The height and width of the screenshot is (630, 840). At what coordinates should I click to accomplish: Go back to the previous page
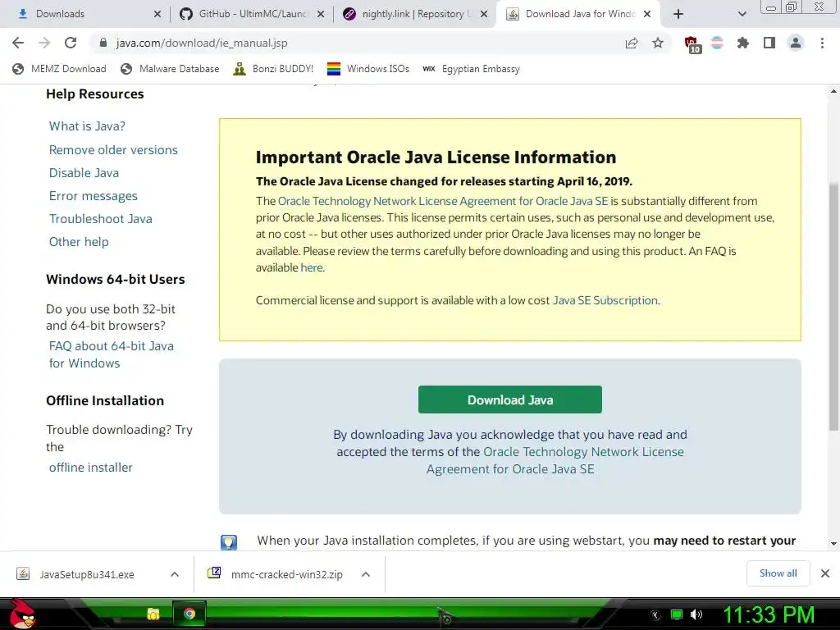pyautogui.click(x=18, y=43)
